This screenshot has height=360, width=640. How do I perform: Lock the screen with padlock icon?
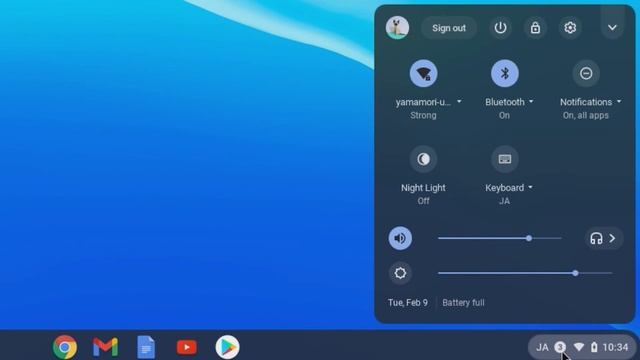(535, 28)
